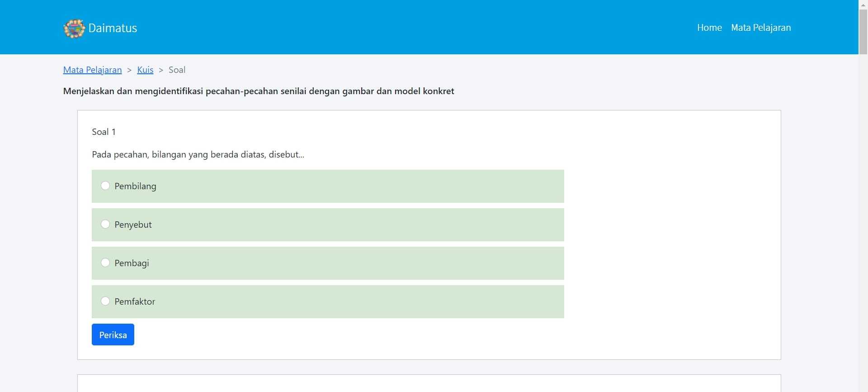Go back to the Kuis breadcrumb link
This screenshot has height=392, width=868.
tap(145, 70)
